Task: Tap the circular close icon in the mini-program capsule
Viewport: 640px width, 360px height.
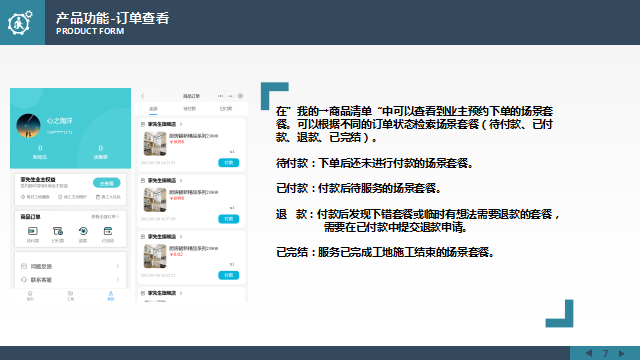Action: coord(240,96)
